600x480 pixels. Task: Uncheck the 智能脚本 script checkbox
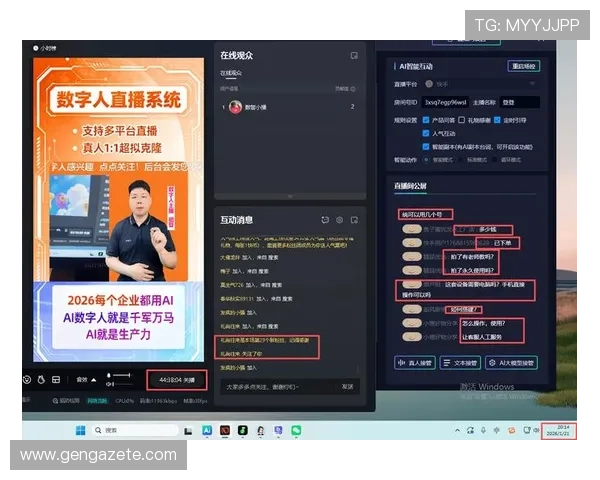(426, 147)
